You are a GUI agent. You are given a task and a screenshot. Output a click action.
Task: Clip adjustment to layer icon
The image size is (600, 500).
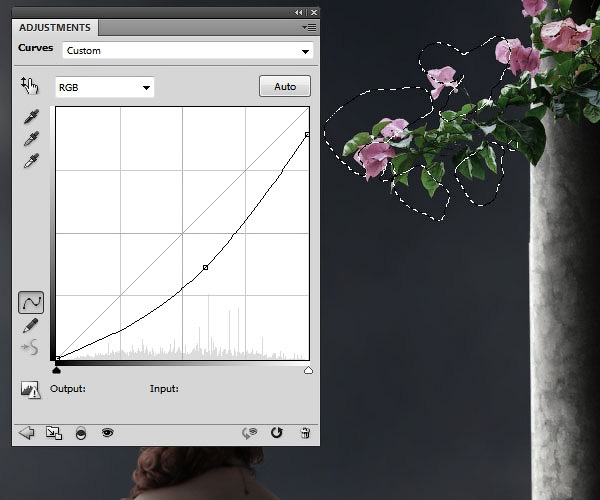pos(81,433)
